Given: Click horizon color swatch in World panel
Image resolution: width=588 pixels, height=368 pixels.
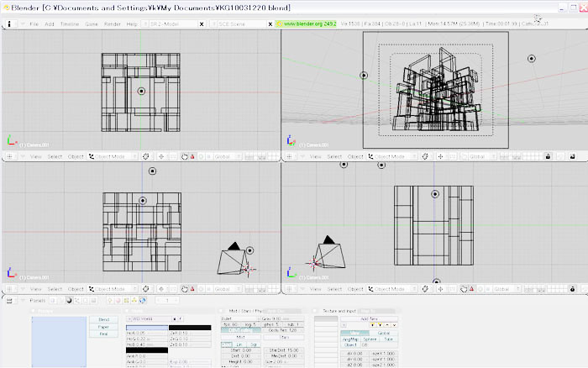Looking at the screenshot, I should 147,328.
